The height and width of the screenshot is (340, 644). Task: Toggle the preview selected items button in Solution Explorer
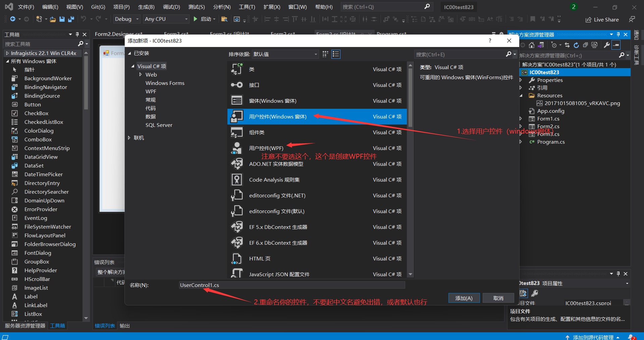616,45
